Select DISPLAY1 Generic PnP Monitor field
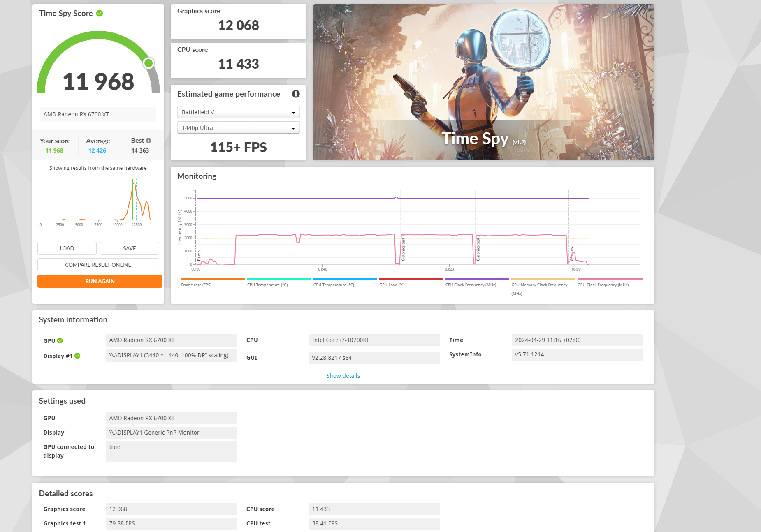 point(172,433)
